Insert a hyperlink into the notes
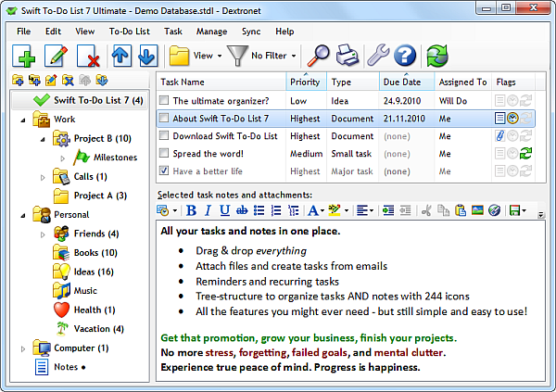Image resolution: width=556 pixels, height=392 pixels. click(x=494, y=210)
